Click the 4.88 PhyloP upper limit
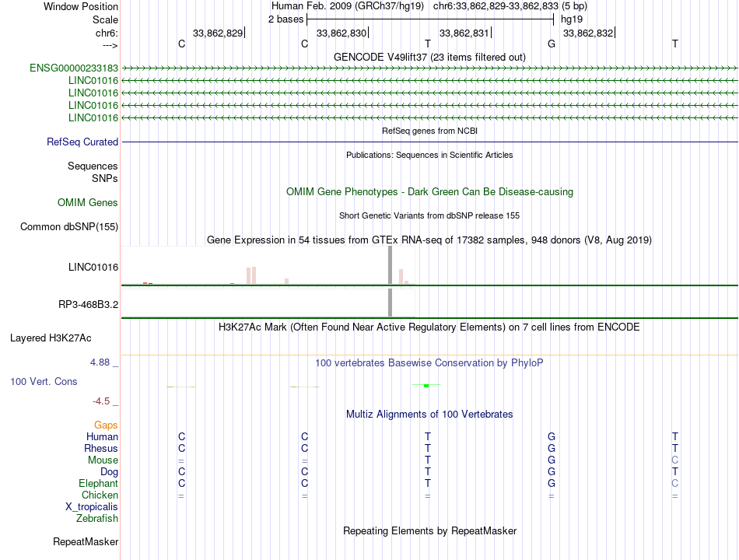 point(100,362)
